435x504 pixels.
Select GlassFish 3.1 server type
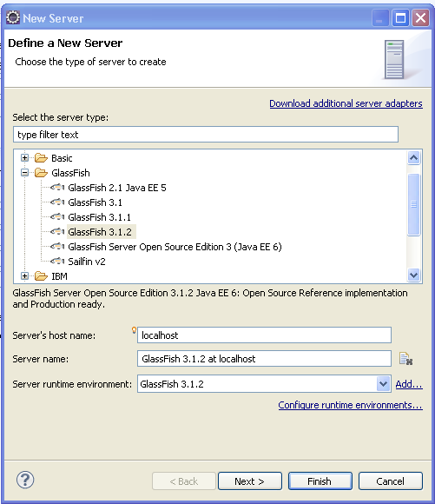tap(96, 202)
